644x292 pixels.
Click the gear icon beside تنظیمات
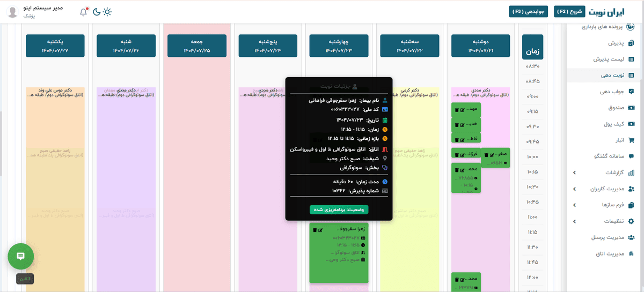pyautogui.click(x=631, y=221)
